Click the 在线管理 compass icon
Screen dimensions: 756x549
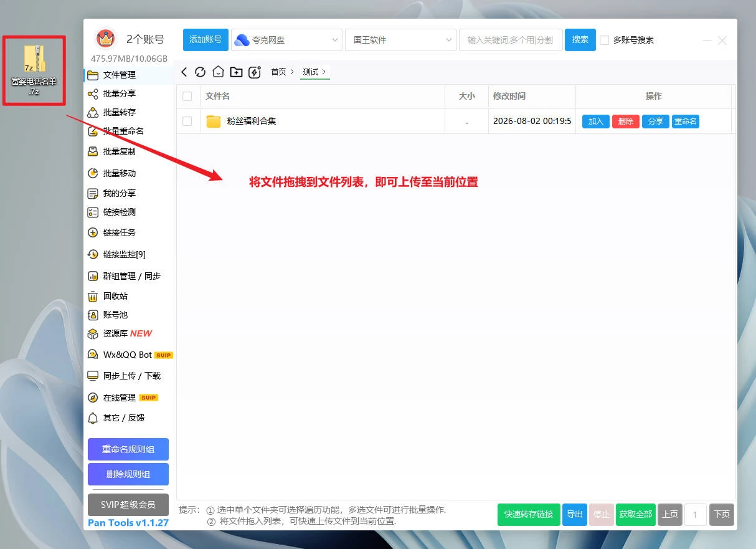coord(93,398)
